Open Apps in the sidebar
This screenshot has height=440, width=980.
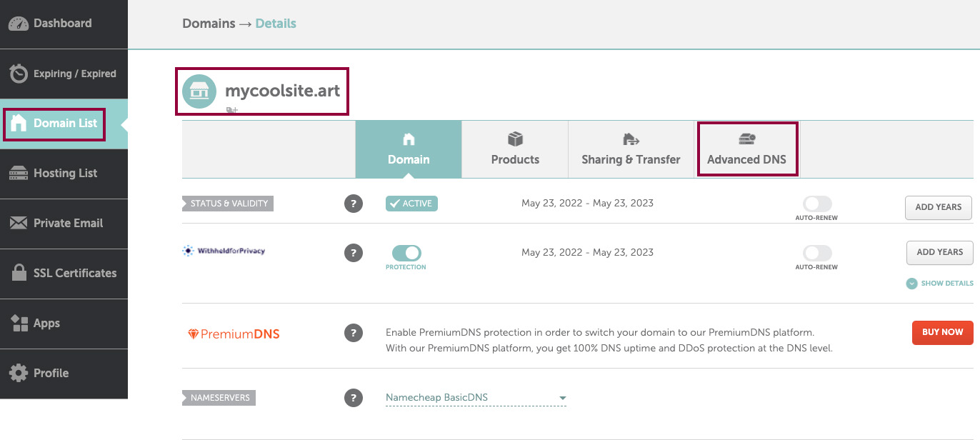pyautogui.click(x=64, y=324)
